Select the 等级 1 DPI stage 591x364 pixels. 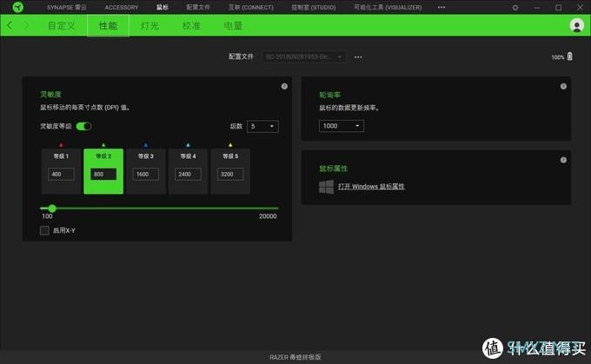(61, 171)
